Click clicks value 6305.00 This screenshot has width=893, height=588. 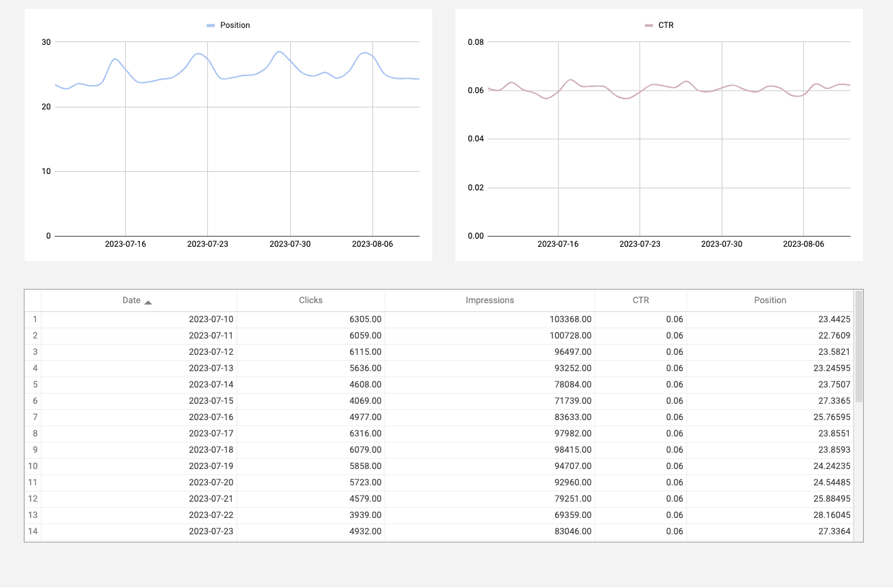point(366,319)
